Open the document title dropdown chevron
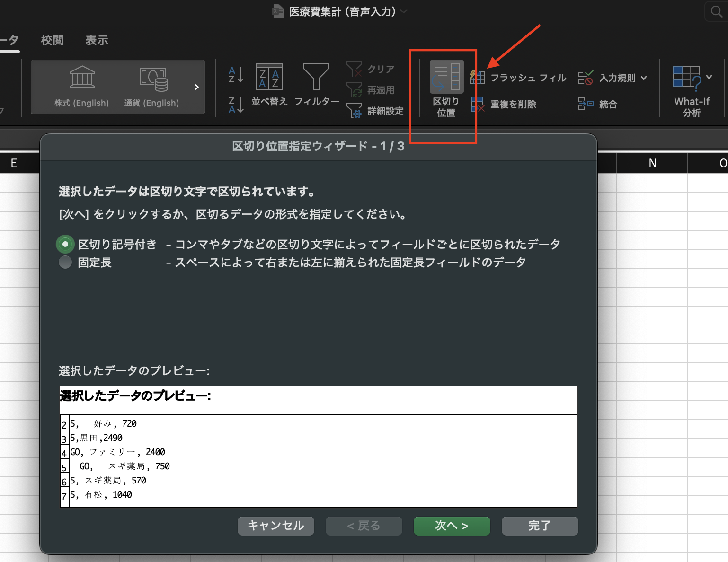Image resolution: width=728 pixels, height=562 pixels. click(404, 11)
